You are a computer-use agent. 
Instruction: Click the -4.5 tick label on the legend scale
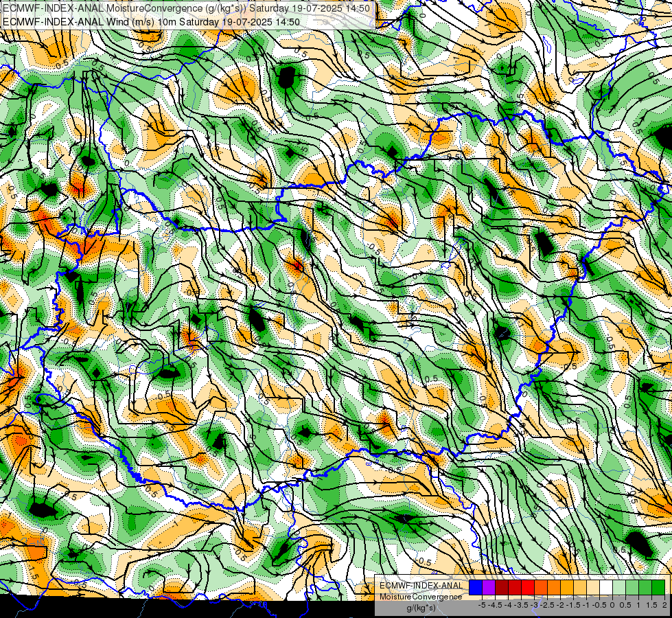pos(495,605)
